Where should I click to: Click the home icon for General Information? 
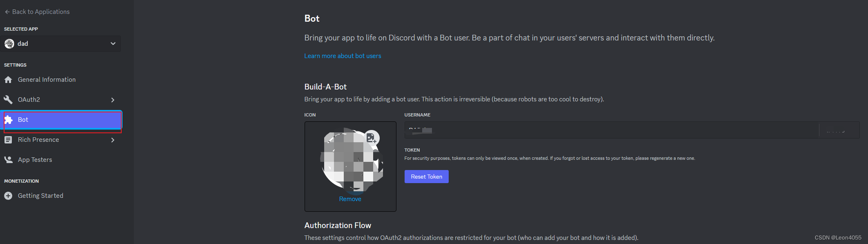8,80
